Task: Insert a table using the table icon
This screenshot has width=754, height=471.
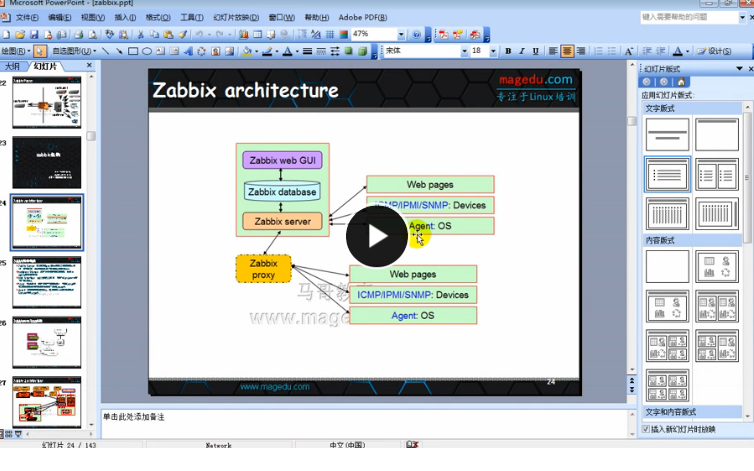Action: point(258,35)
